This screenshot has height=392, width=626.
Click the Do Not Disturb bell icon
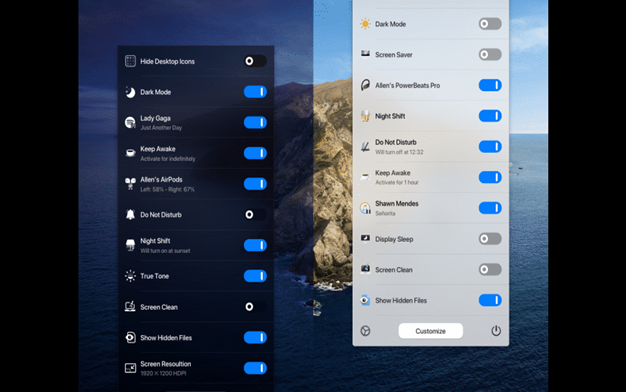[130, 214]
